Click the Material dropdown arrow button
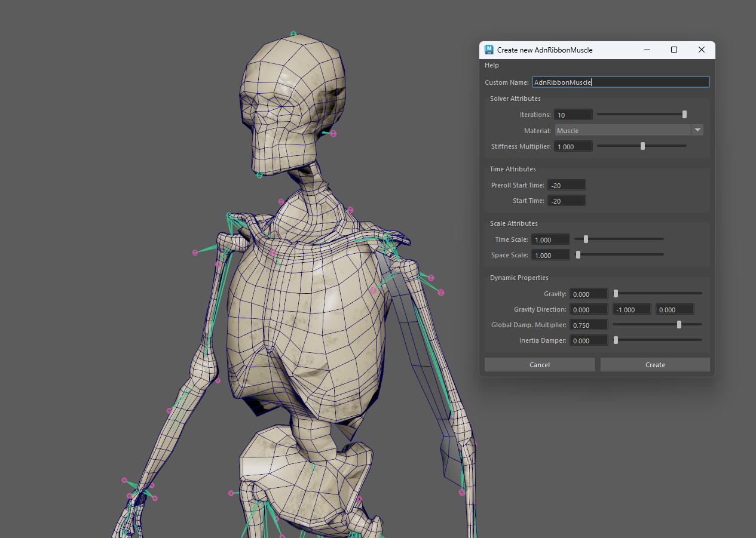 [x=697, y=130]
